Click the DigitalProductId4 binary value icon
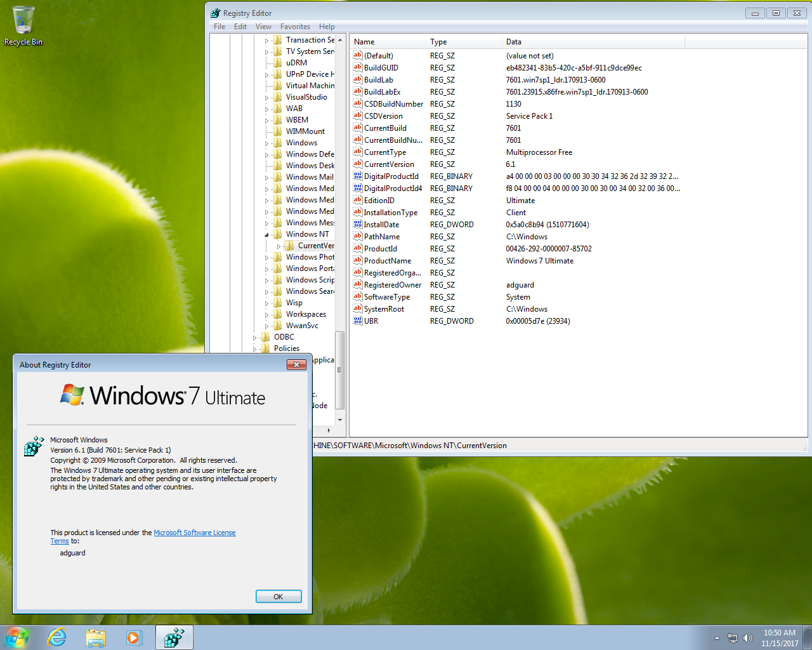812x650 pixels. pos(358,188)
